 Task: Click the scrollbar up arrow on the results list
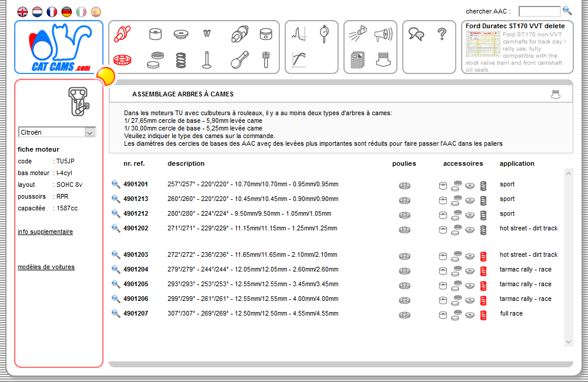point(567,173)
